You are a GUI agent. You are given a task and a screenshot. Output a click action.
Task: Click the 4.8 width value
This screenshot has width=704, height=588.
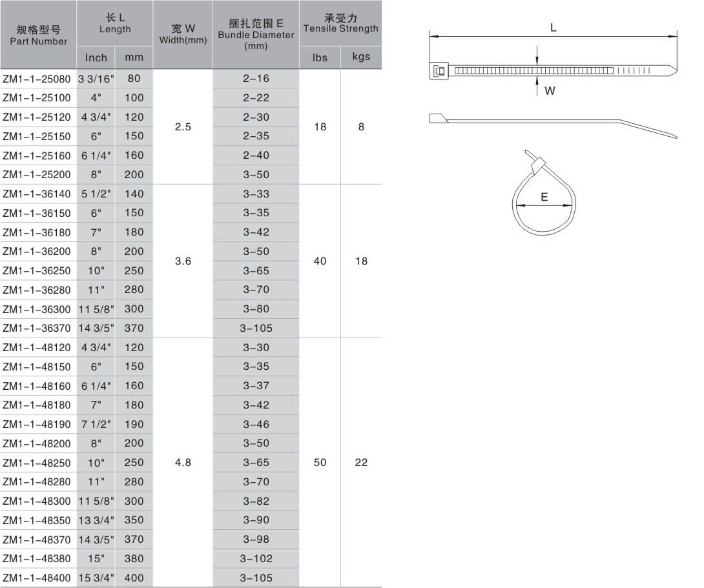click(x=183, y=462)
